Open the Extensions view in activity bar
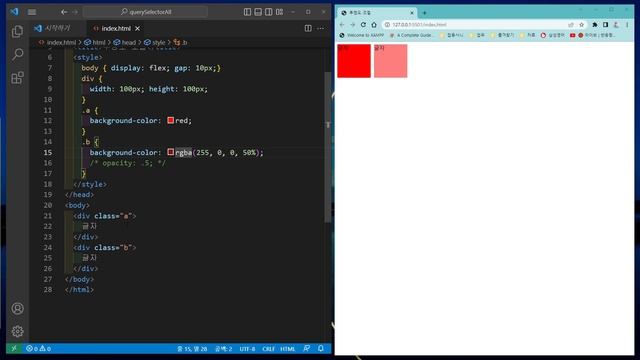Screen dimensions: 640x360 click(17, 78)
